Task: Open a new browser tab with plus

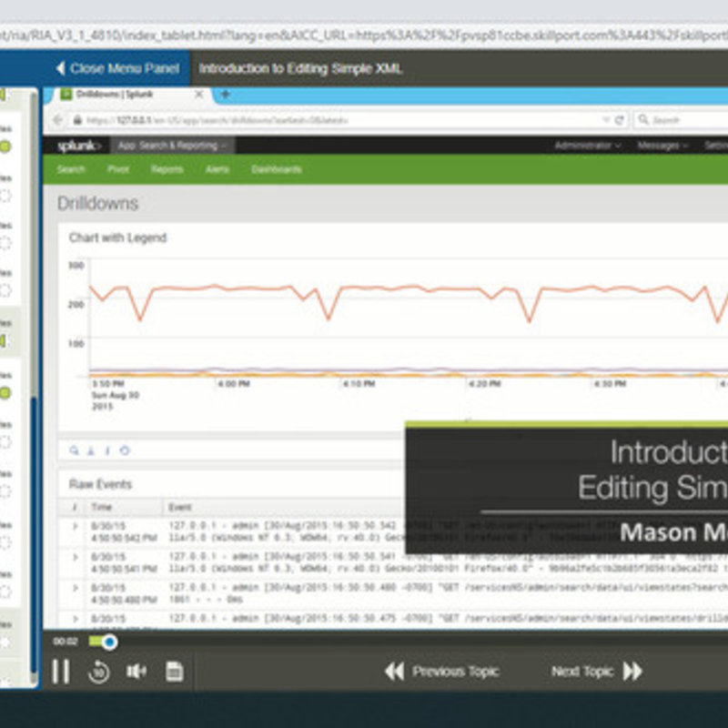Action: (225, 95)
